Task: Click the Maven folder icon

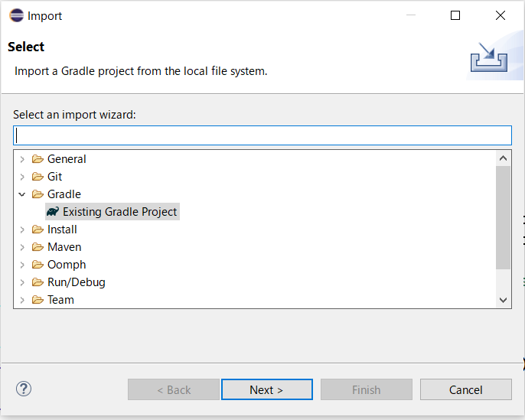Action: pos(37,247)
